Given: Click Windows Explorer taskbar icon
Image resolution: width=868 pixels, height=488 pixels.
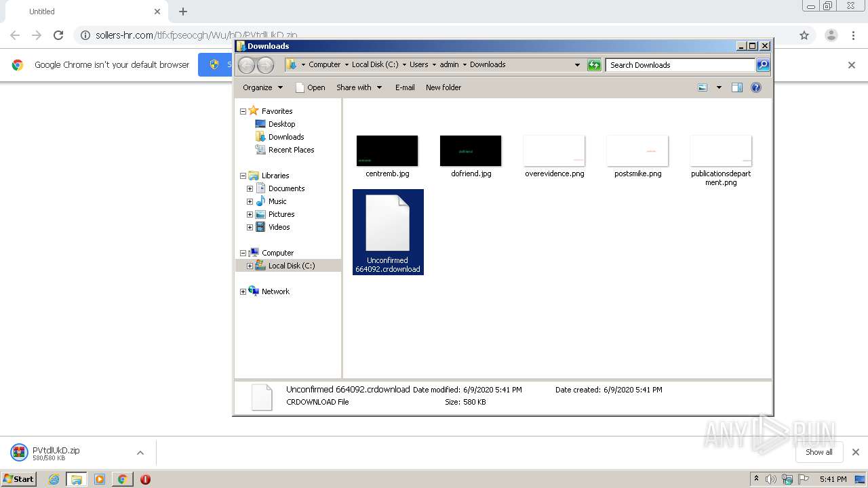Looking at the screenshot, I should click(x=77, y=479).
